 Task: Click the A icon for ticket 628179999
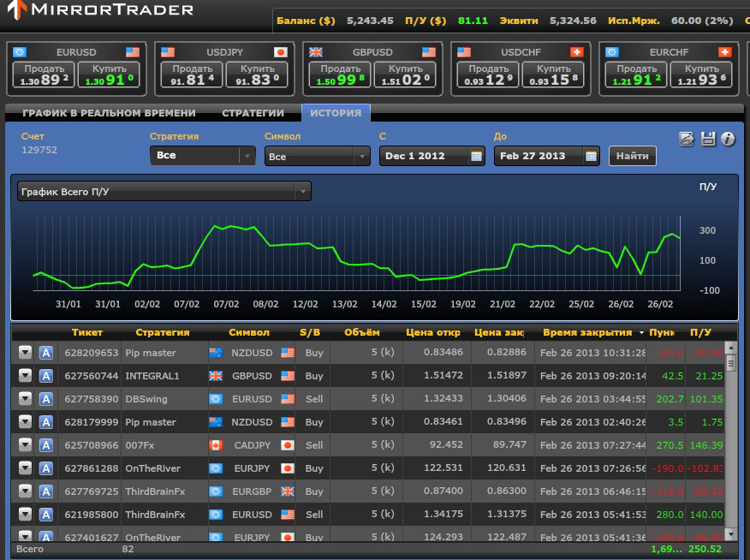pyautogui.click(x=46, y=422)
